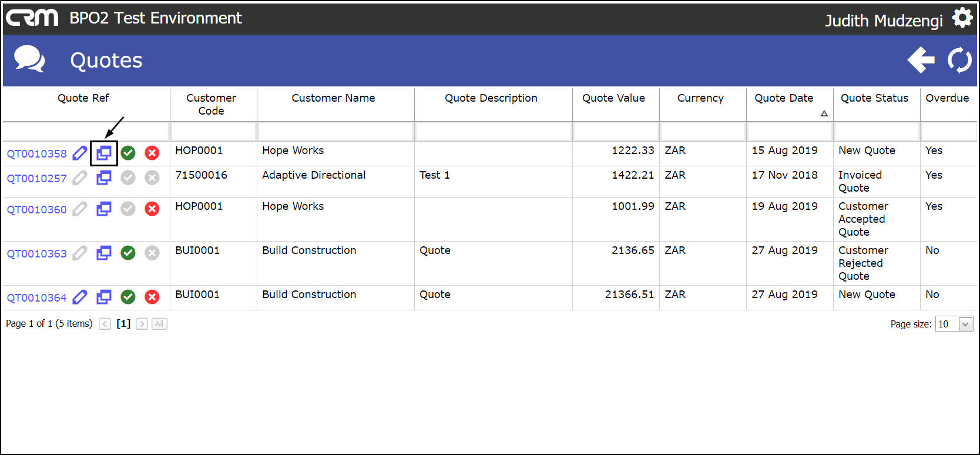
Task: Open the Page size dropdown
Action: (965, 324)
